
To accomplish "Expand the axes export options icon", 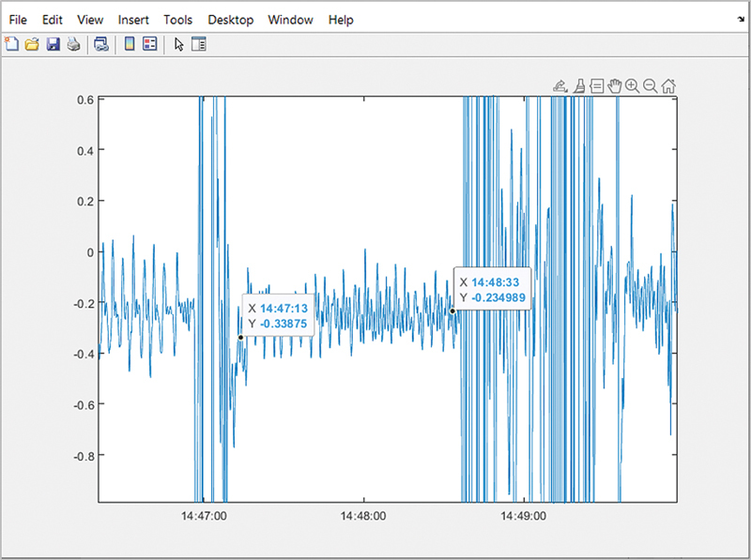I will (560, 86).
